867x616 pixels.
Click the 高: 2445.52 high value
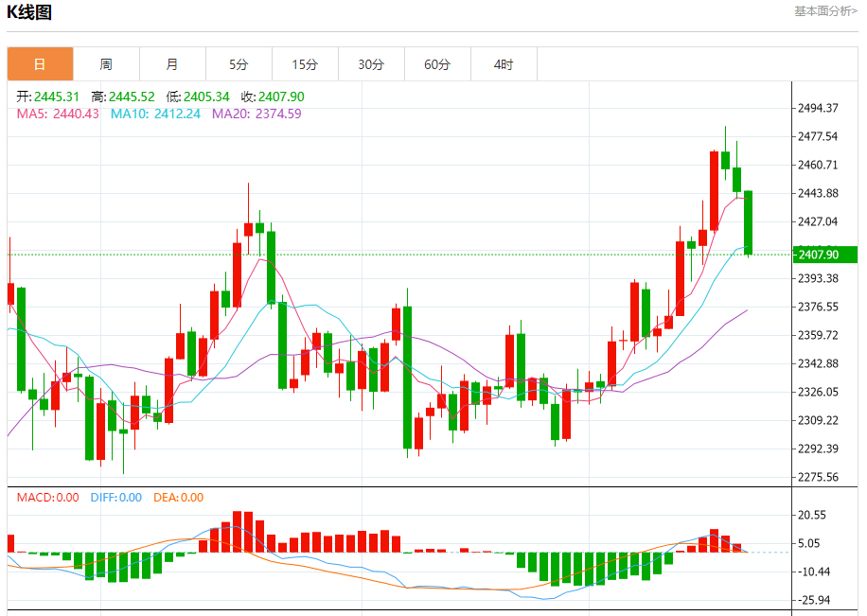click(x=123, y=97)
